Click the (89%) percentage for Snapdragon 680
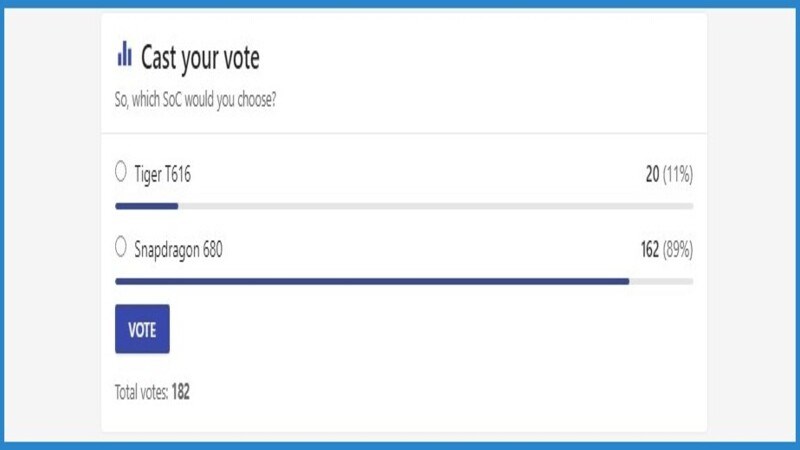This screenshot has height=450, width=800. click(x=678, y=249)
